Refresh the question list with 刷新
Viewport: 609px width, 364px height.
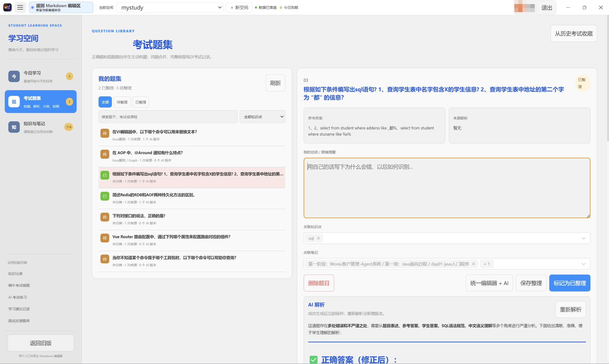[275, 83]
